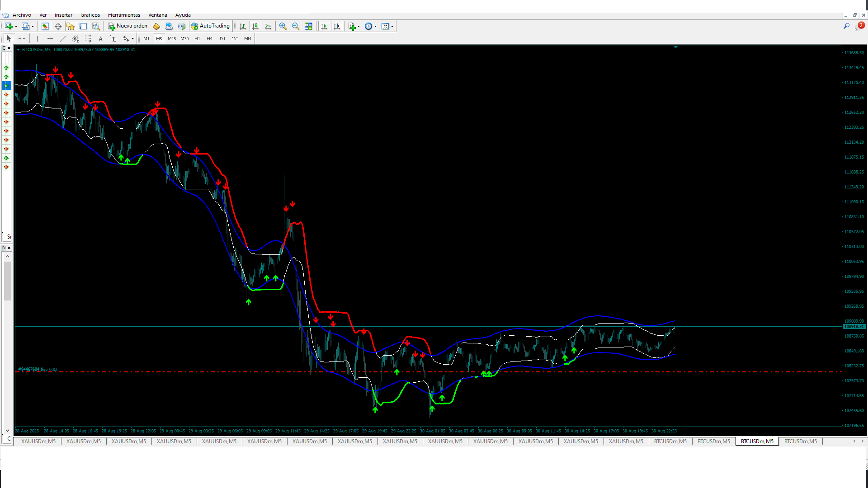Open the Herramientas menu

click(124, 15)
